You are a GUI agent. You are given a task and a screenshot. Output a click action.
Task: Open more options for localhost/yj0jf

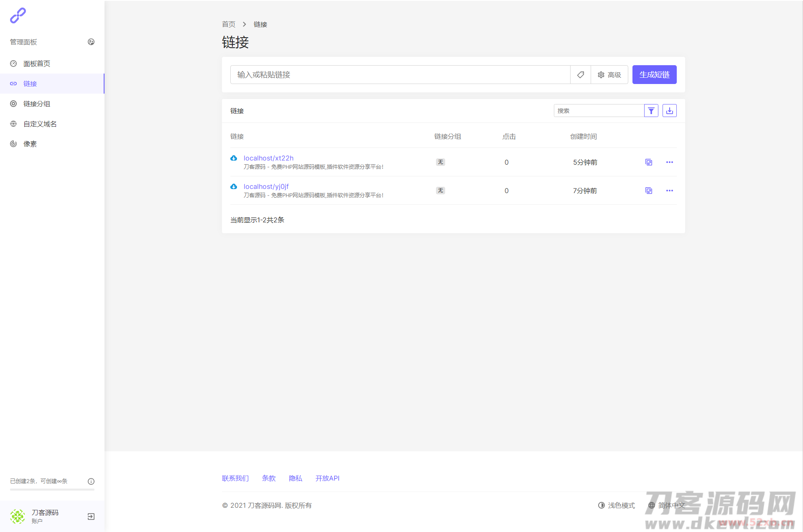[669, 191]
